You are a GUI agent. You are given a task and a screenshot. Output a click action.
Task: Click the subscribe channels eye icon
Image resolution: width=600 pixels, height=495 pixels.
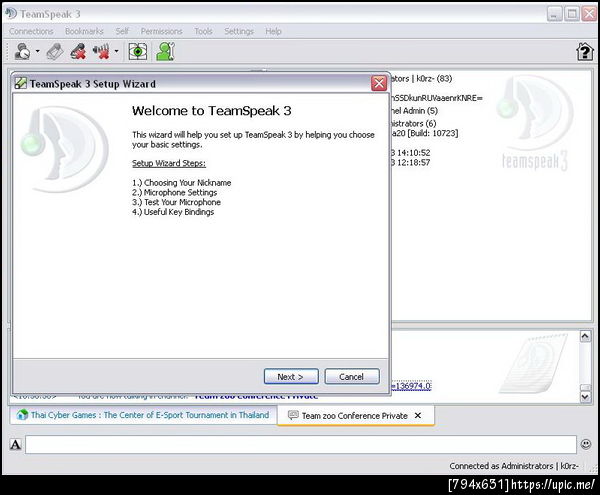pyautogui.click(x=138, y=51)
